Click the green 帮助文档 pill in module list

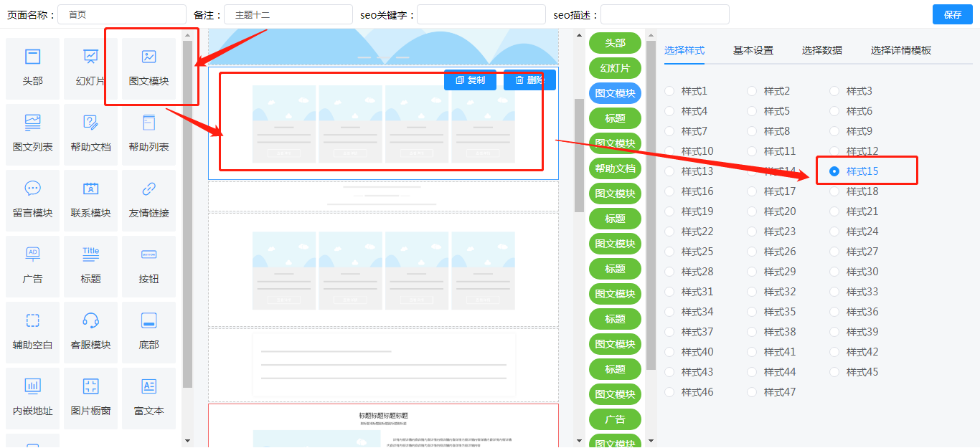[615, 168]
